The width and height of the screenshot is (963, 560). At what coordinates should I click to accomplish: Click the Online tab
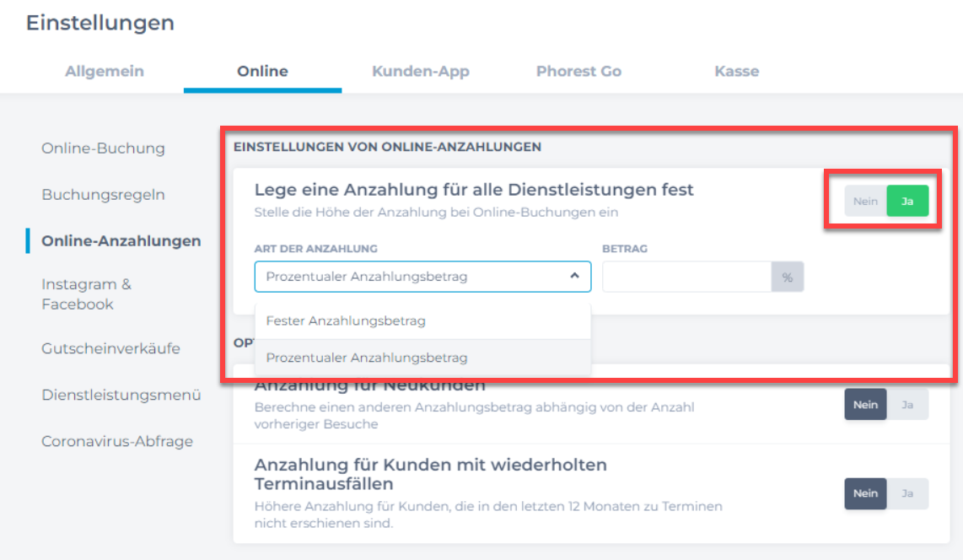pos(262,72)
